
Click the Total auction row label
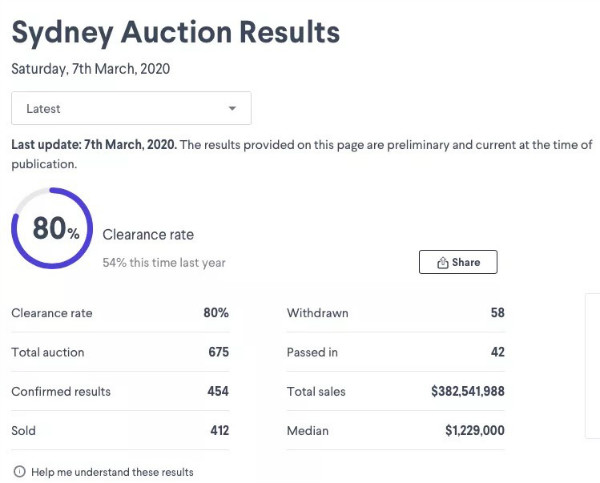[x=48, y=352]
